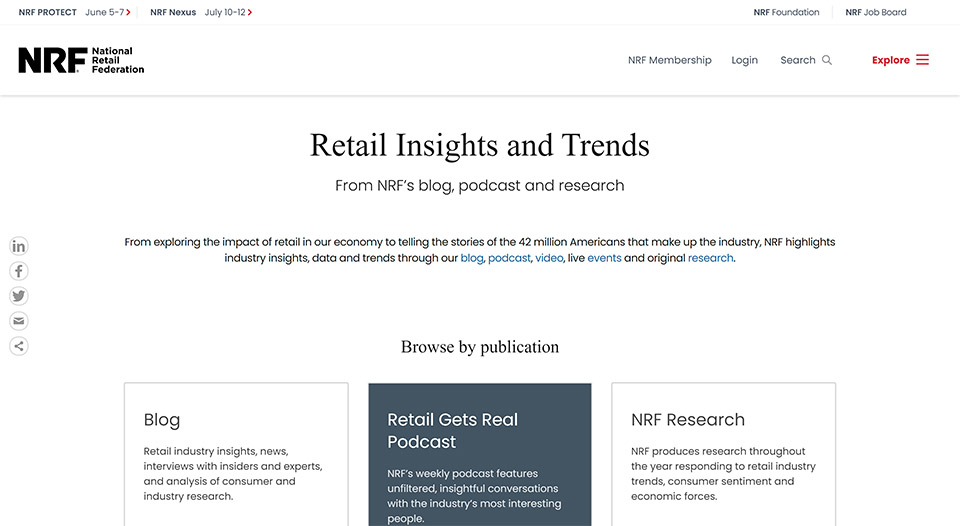The width and height of the screenshot is (960, 526).
Task: Click 'From NRF's blog, podcast and research' subtitle
Action: pyautogui.click(x=480, y=186)
